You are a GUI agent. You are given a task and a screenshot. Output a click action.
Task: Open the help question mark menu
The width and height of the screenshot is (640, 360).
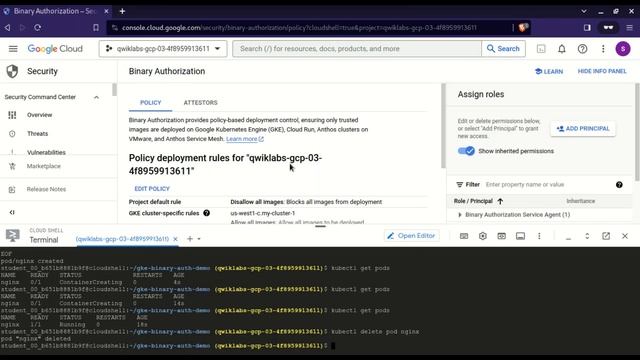582,49
